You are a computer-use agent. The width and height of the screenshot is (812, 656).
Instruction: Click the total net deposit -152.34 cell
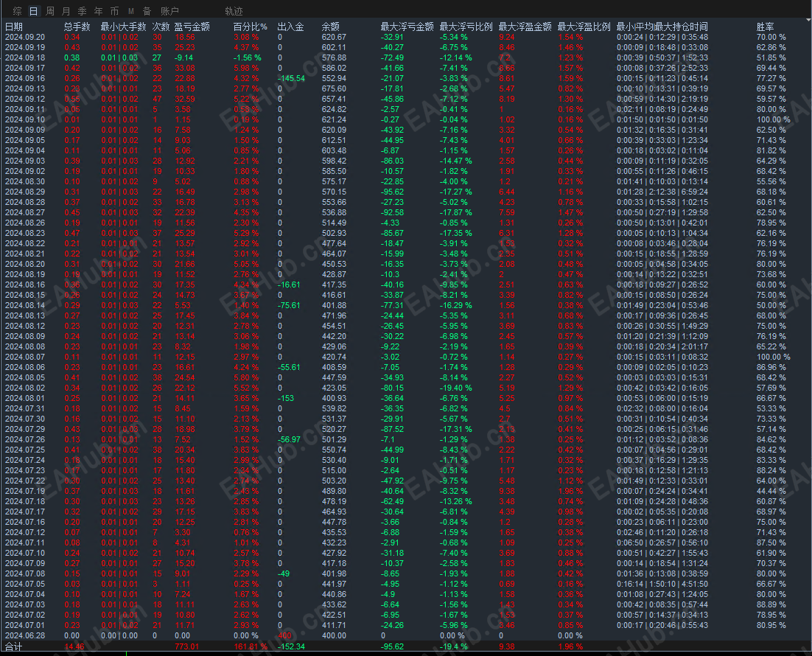coord(291,646)
